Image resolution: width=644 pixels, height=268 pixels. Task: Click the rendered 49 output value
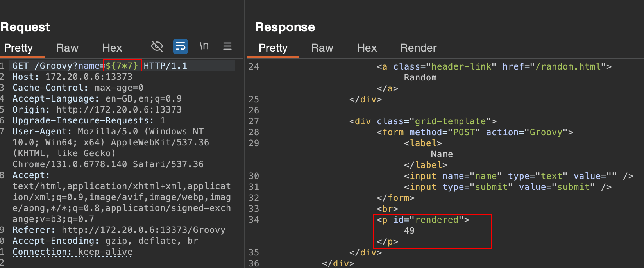[x=409, y=231]
